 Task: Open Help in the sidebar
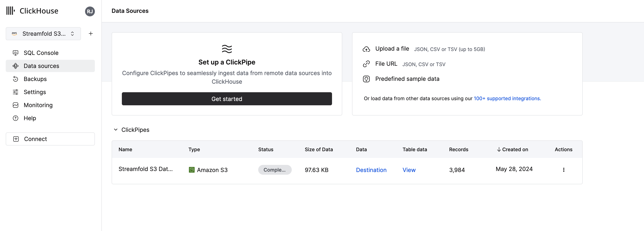pos(50,118)
